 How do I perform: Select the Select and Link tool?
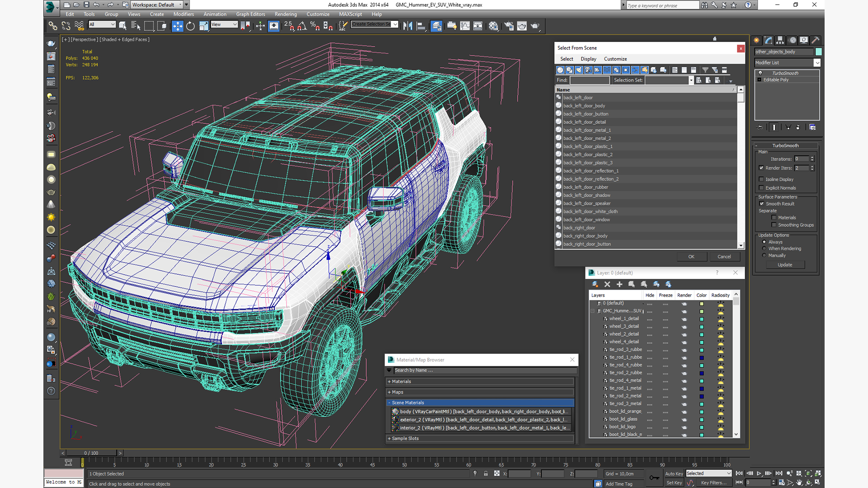53,26
